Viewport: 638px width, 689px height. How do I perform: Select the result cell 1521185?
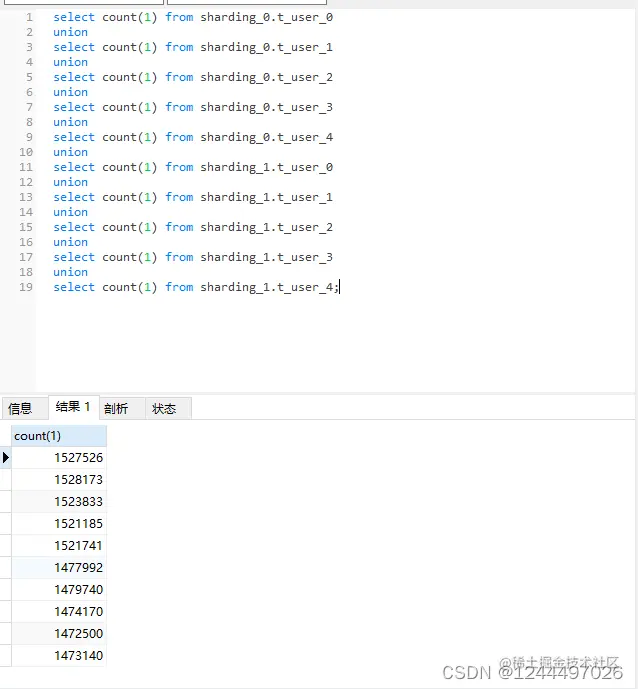click(59, 523)
